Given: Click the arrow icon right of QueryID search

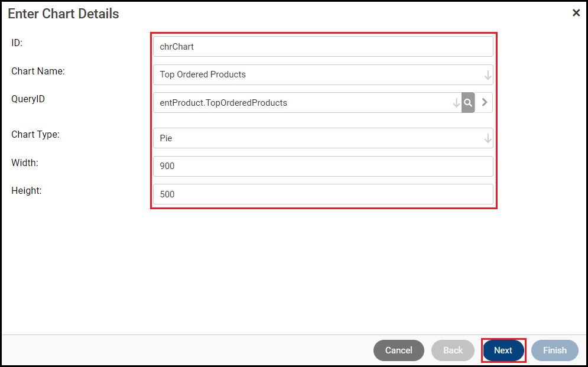Looking at the screenshot, I should (485, 102).
